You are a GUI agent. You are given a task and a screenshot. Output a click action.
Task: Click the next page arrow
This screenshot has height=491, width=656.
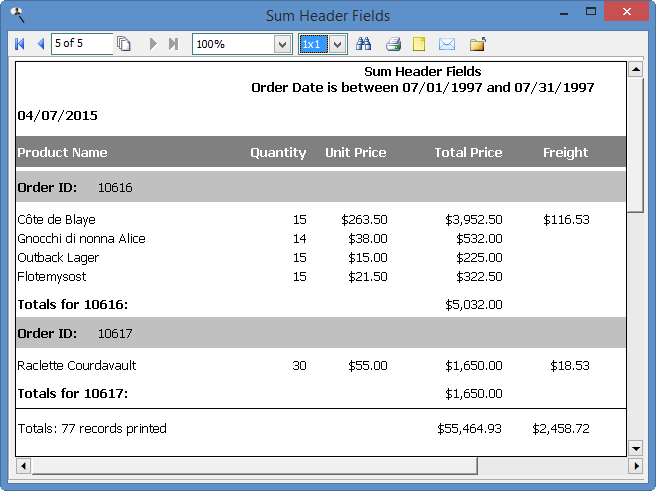pos(153,44)
